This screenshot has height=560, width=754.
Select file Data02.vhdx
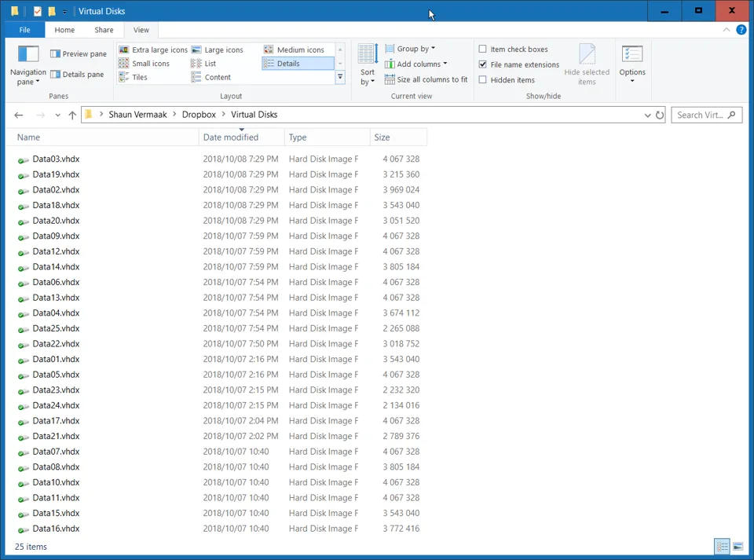pyautogui.click(x=56, y=190)
